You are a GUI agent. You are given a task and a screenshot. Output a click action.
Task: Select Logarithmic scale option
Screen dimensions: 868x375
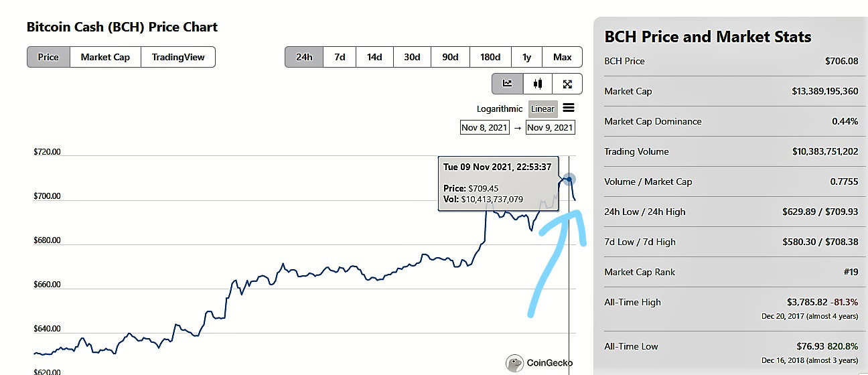pyautogui.click(x=500, y=108)
